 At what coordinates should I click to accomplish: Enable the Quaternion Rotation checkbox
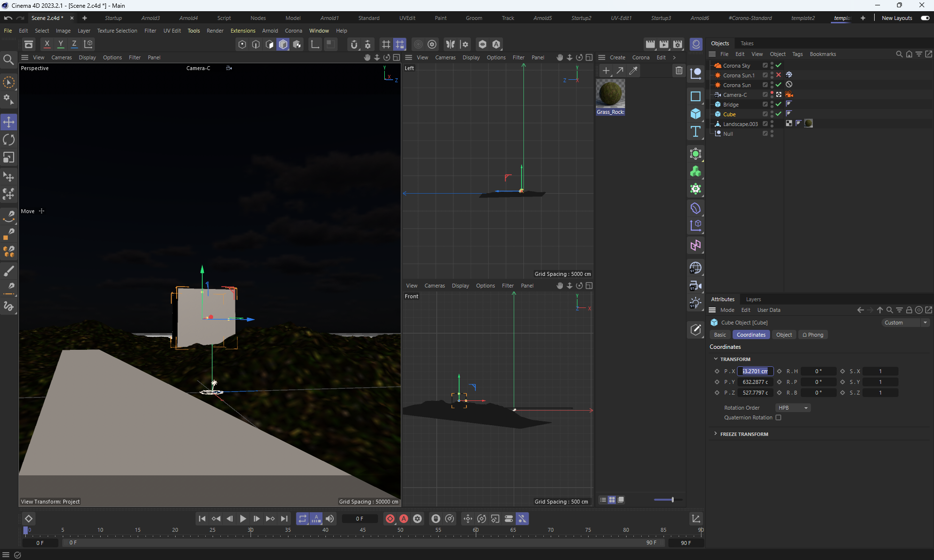pyautogui.click(x=778, y=417)
